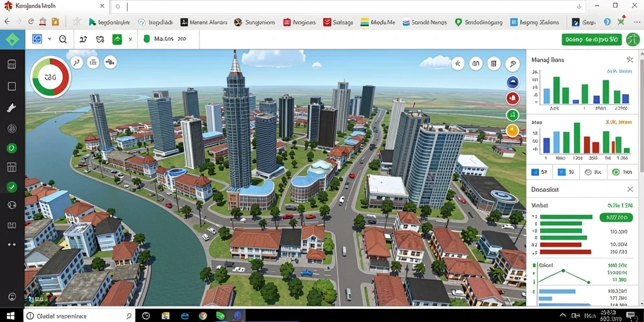Viewport: 644px width, 322px height.
Task: Open the Moda Me bookmark tab
Action: [x=377, y=22]
